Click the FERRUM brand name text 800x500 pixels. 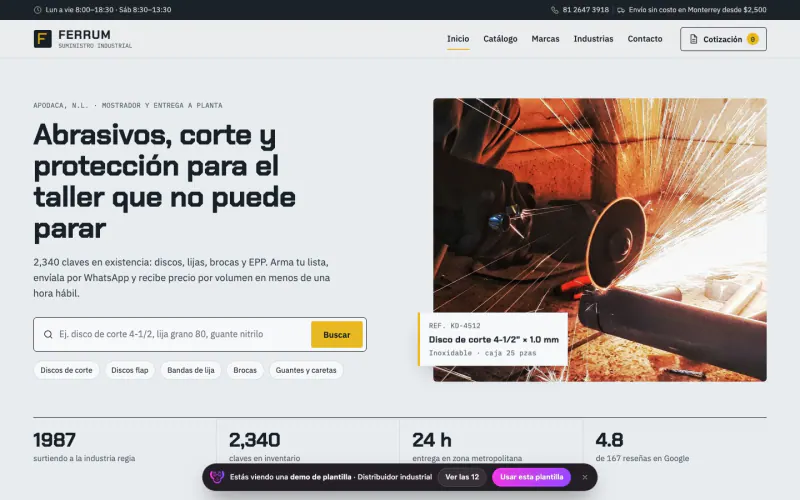pyautogui.click(x=84, y=35)
